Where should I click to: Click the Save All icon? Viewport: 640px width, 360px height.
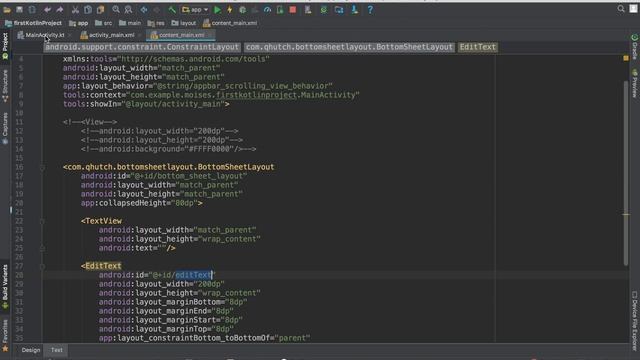19,9
